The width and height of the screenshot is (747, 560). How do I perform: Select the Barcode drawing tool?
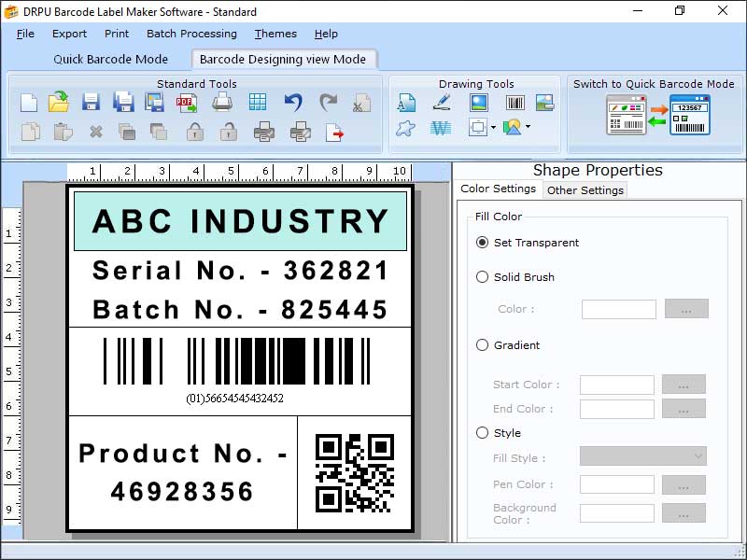[514, 101]
